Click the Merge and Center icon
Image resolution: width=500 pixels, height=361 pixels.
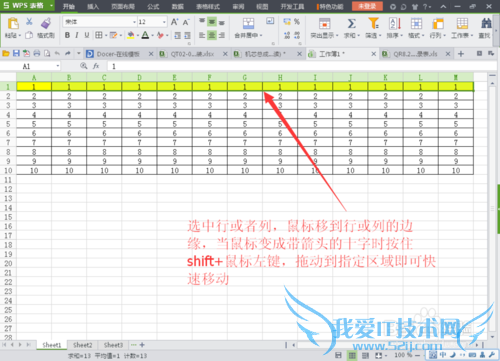pyautogui.click(x=248, y=24)
